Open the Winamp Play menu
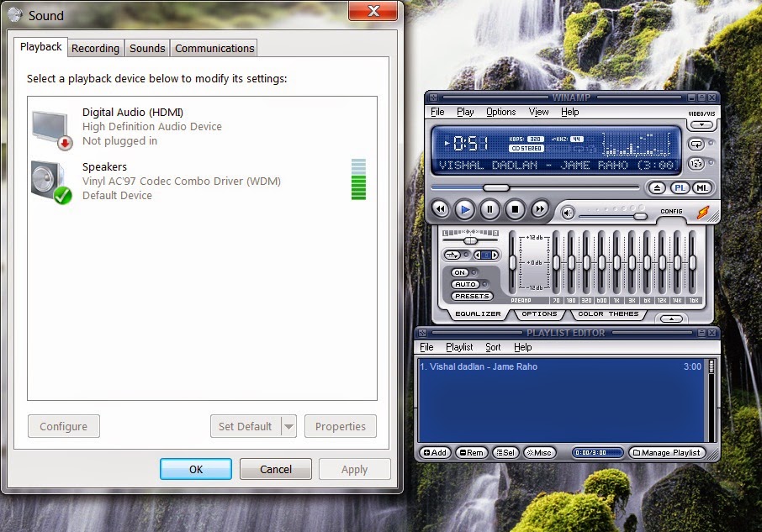This screenshot has height=532, width=762. tap(465, 112)
